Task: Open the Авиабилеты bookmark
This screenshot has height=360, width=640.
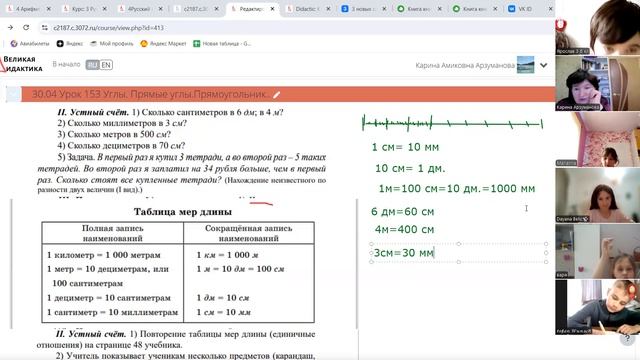Action: 30,44
